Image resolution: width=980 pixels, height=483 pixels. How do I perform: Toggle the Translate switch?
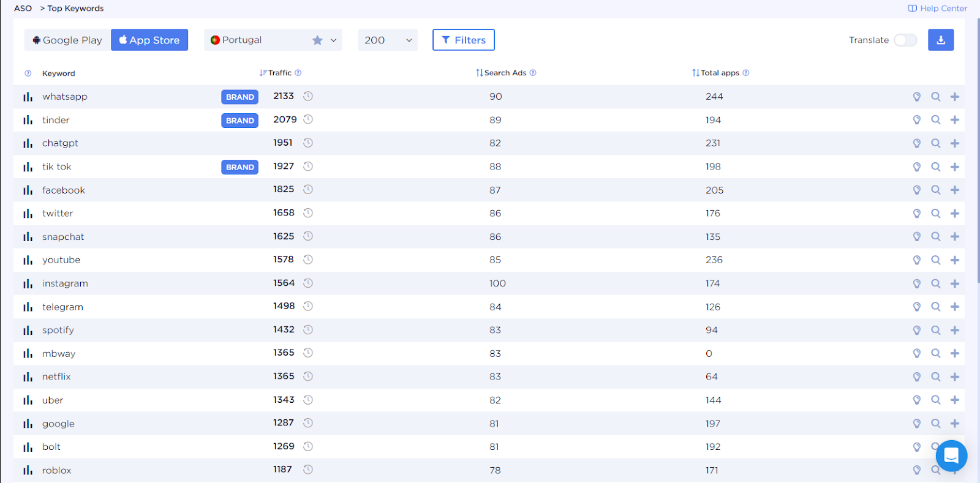(x=905, y=40)
